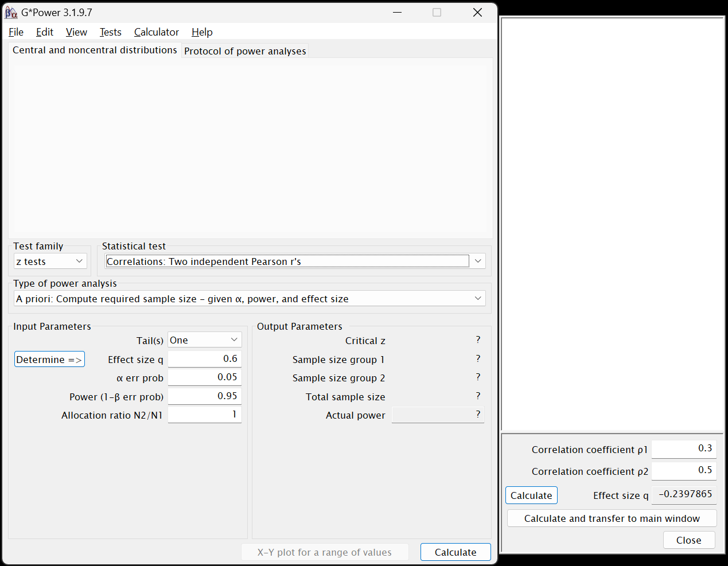Open the Help menu

[x=202, y=32]
